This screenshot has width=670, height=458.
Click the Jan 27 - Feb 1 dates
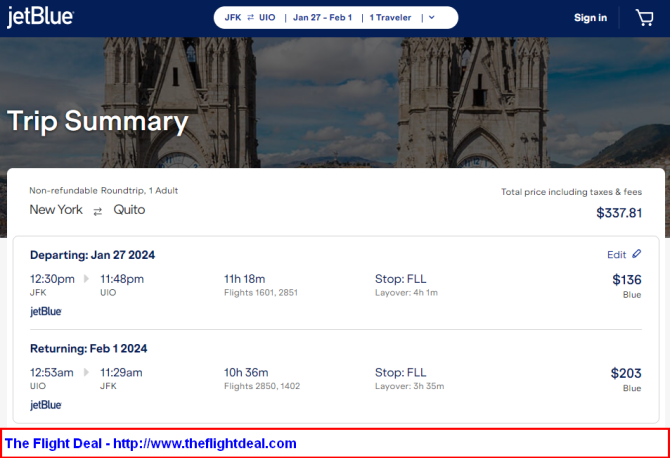[x=323, y=18]
